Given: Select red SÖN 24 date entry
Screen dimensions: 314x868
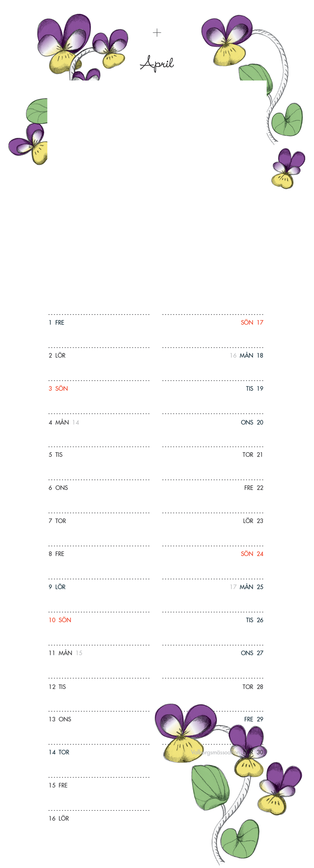Looking at the screenshot, I should (252, 554).
